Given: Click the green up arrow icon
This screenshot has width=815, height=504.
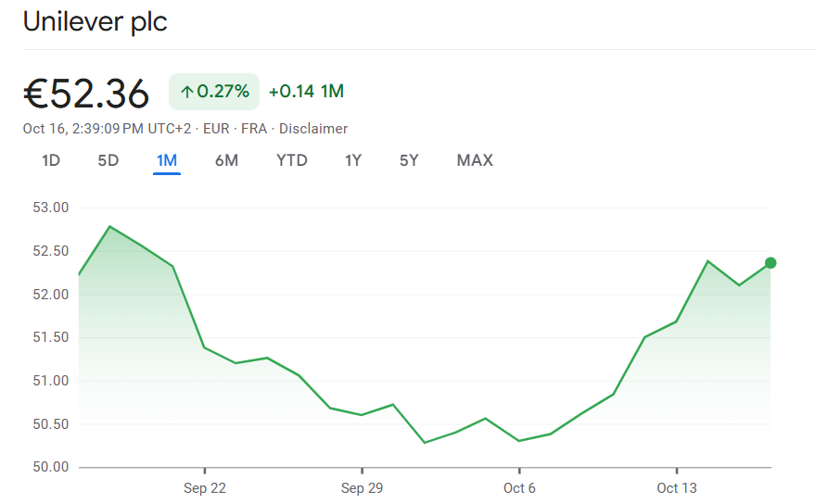Looking at the screenshot, I should [186, 92].
